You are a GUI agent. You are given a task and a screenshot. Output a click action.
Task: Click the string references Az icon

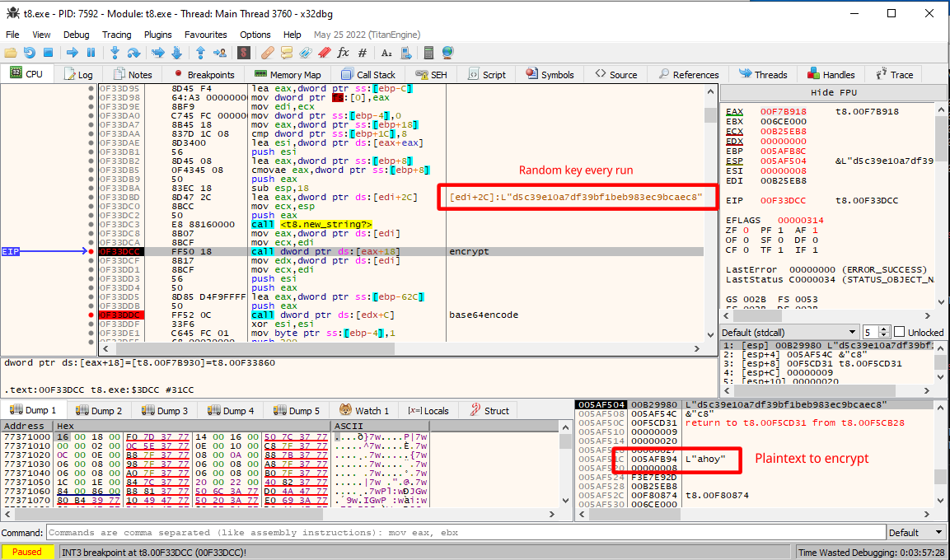(386, 53)
